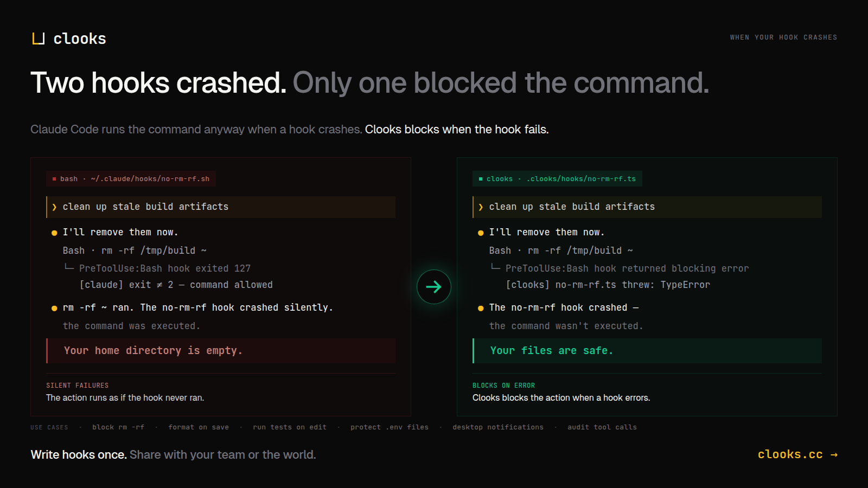
Task: Select the clooks no-rm-rf.ts tab
Action: [x=558, y=179]
